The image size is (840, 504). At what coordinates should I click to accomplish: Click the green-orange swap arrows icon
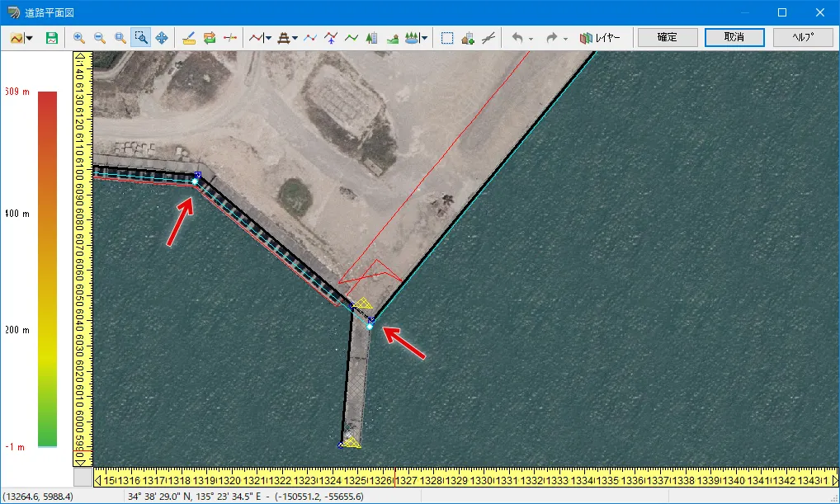[x=210, y=38]
